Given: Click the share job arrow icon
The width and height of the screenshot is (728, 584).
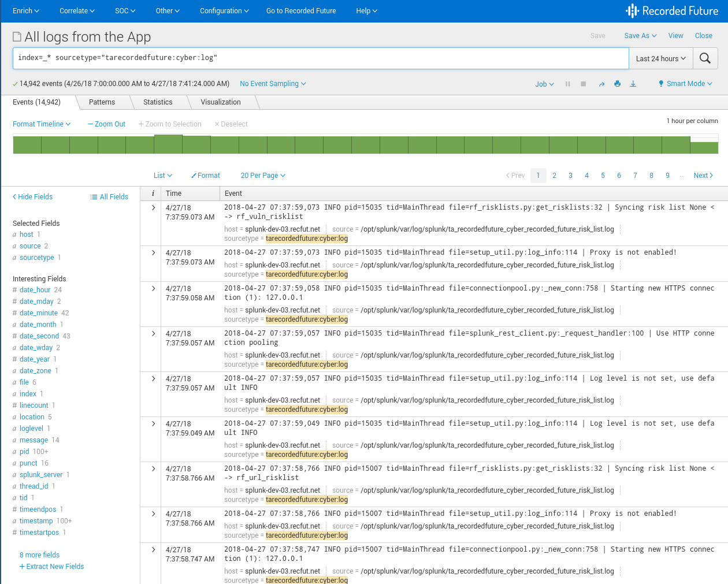Looking at the screenshot, I should click(x=601, y=84).
